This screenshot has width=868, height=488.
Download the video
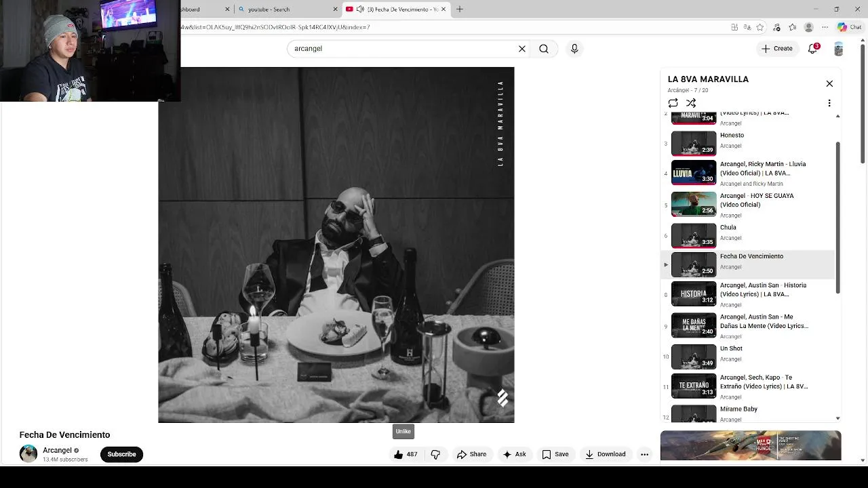(606, 454)
